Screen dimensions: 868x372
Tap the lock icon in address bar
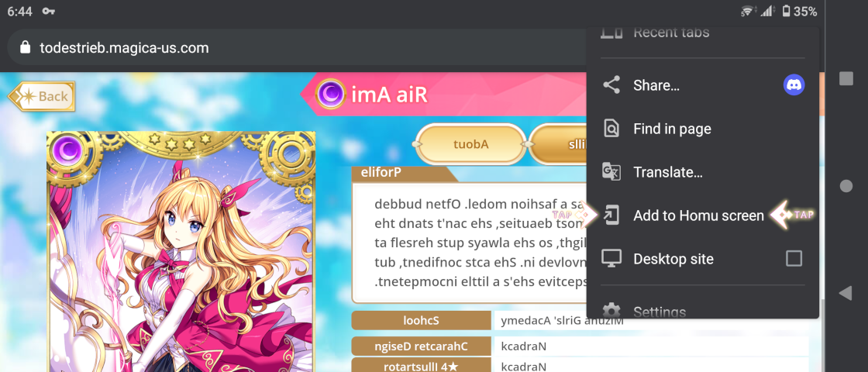click(x=24, y=47)
